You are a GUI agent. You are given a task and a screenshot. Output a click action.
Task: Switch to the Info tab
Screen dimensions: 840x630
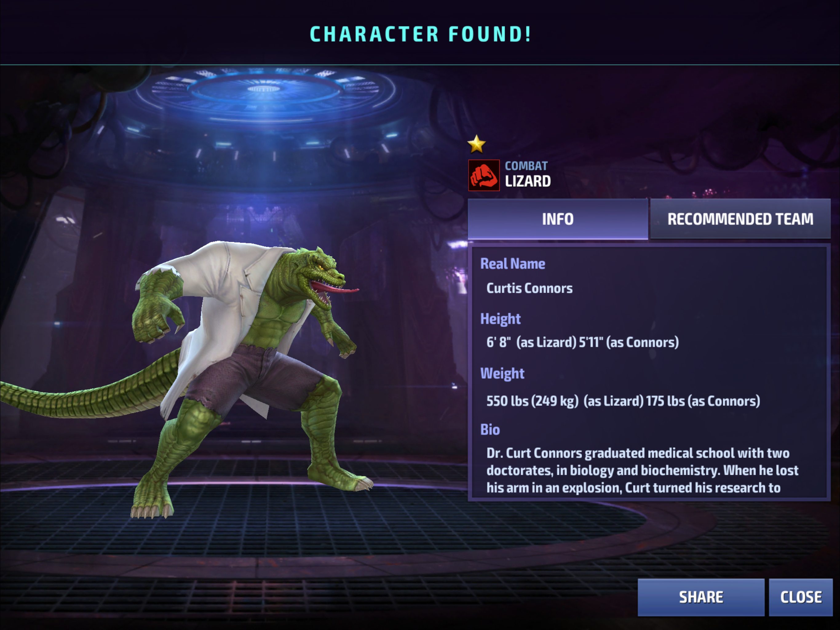click(557, 219)
